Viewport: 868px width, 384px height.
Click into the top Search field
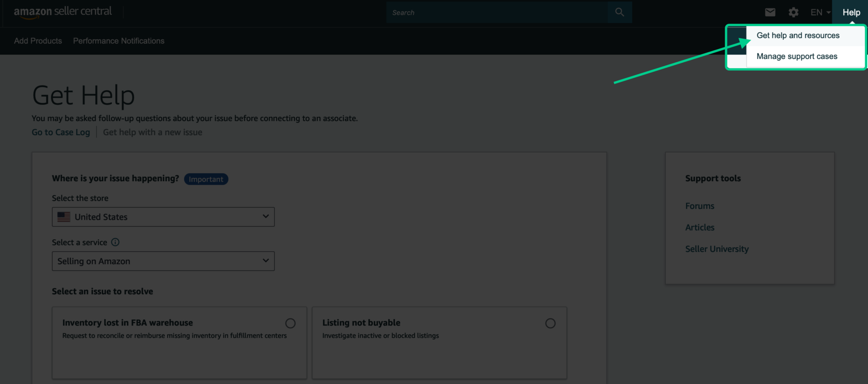497,12
